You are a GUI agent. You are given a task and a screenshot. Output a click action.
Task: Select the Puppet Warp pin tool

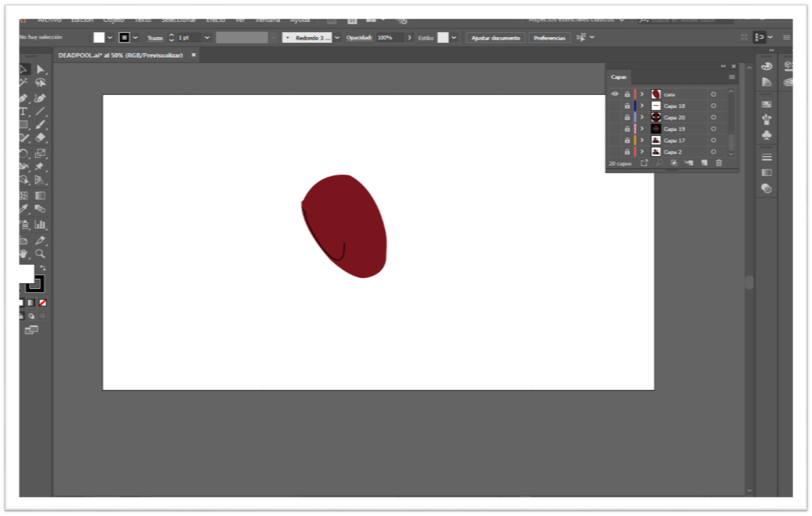pos(40,167)
